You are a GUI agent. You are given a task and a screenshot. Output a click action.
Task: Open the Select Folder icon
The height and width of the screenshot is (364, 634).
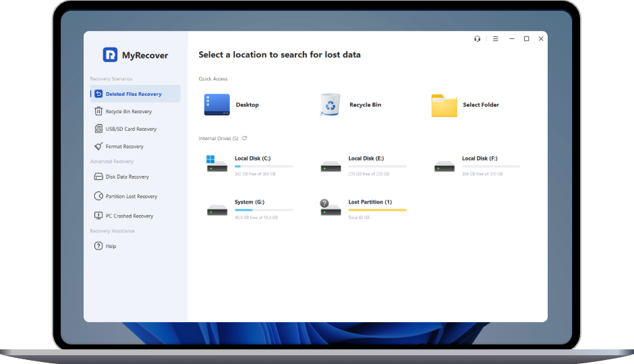coord(444,104)
